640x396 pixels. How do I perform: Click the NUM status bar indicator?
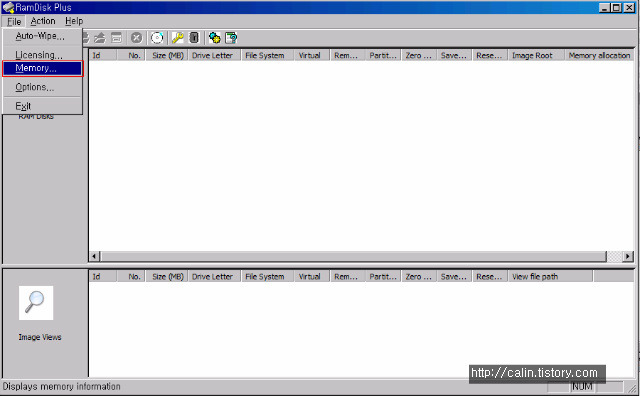(x=582, y=386)
